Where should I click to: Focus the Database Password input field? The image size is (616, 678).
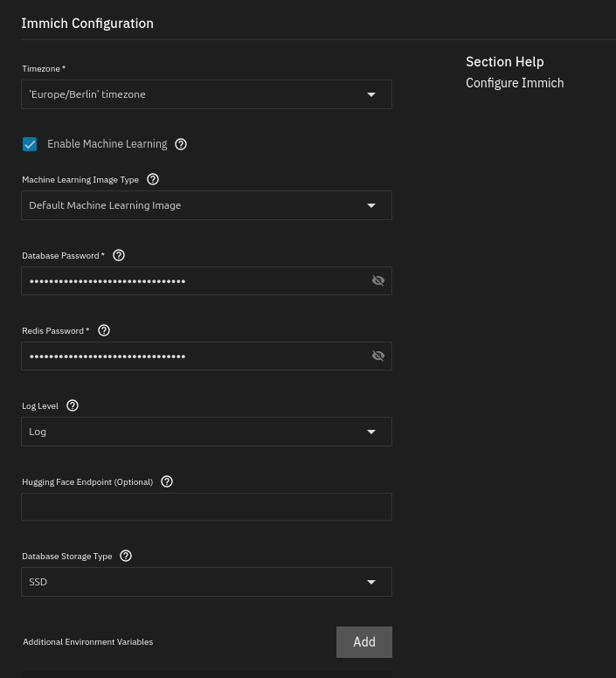tap(192, 280)
